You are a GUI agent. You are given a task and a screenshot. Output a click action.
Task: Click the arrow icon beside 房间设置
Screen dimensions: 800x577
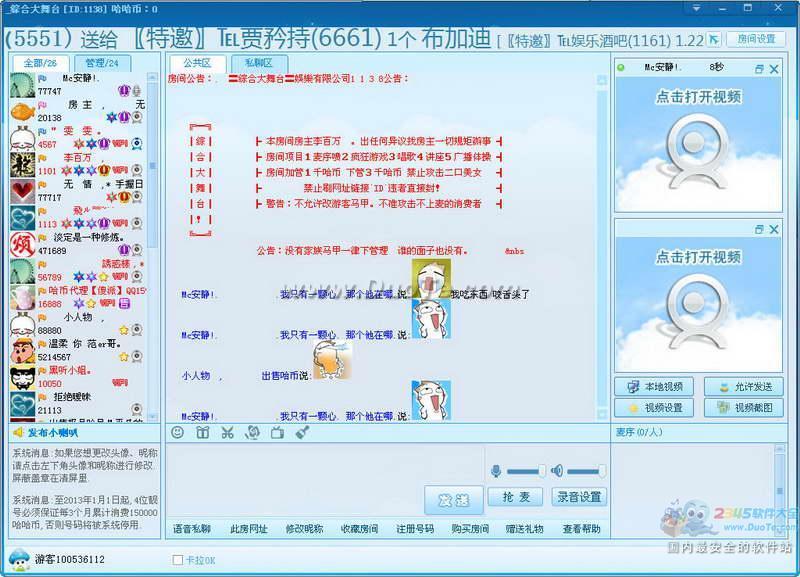[713, 39]
